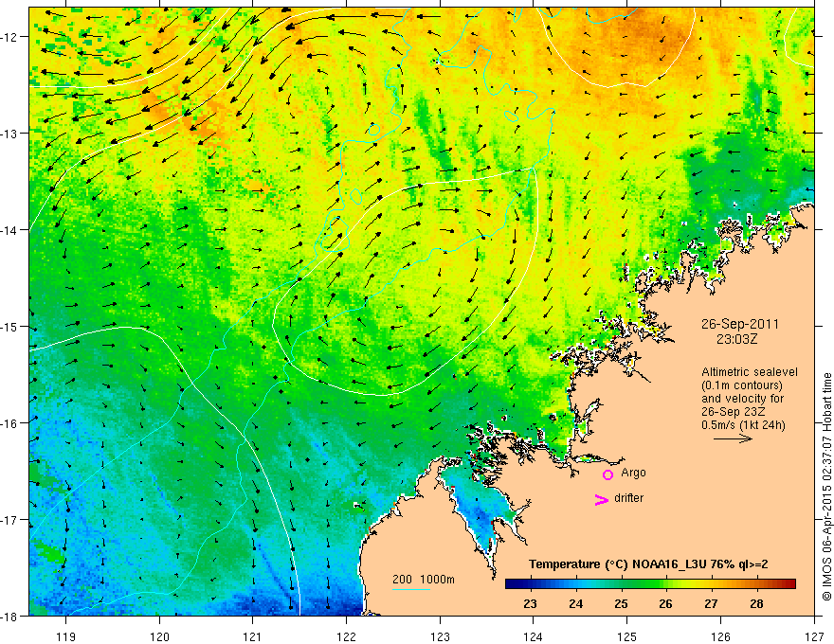Screen dimensions: 834x644
Task: Click the longitude label 124
Action: [x=534, y=636]
